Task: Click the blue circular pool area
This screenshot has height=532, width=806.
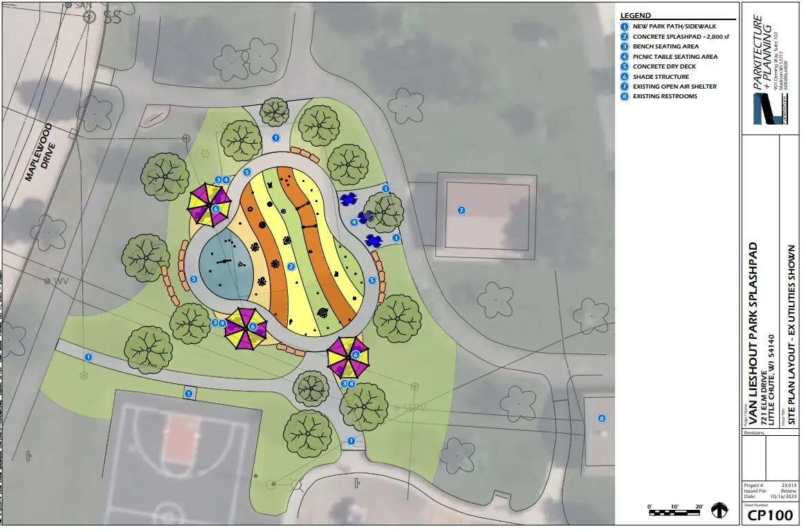Action: click(x=226, y=263)
